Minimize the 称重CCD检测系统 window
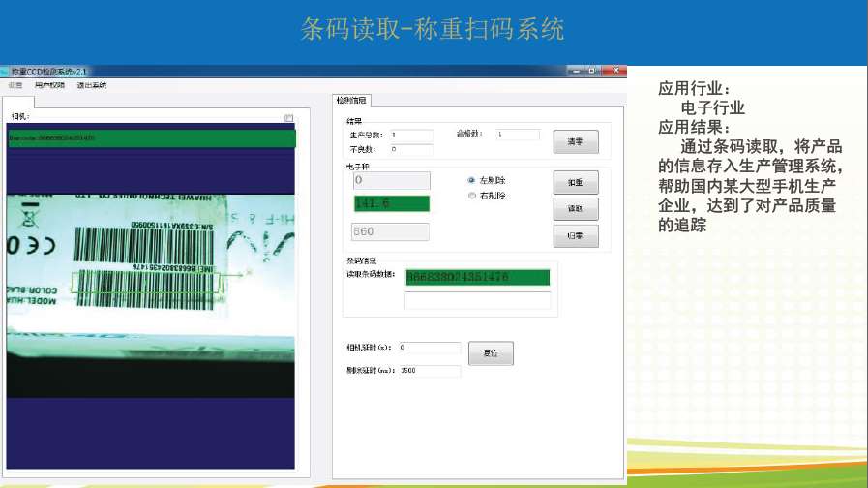Viewport: 868px width, 488px height. point(576,71)
